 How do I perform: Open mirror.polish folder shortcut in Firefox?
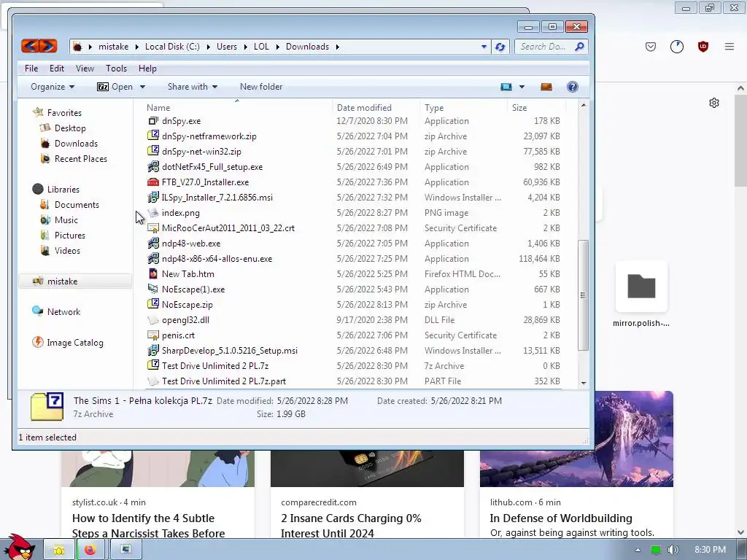(641, 294)
